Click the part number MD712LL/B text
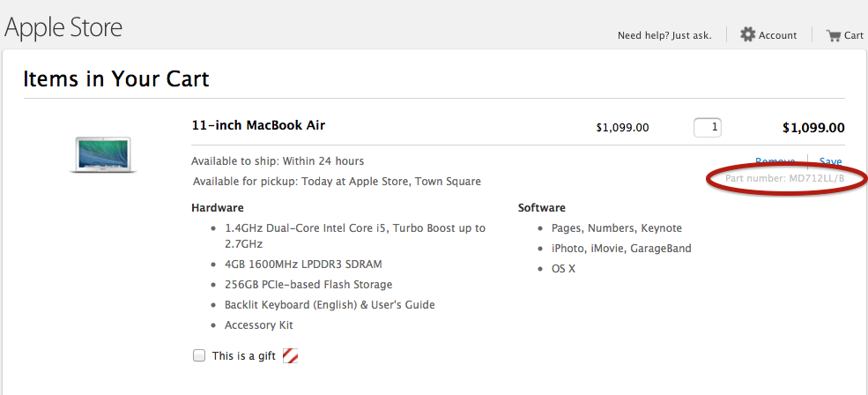This screenshot has width=868, height=395. tap(785, 178)
